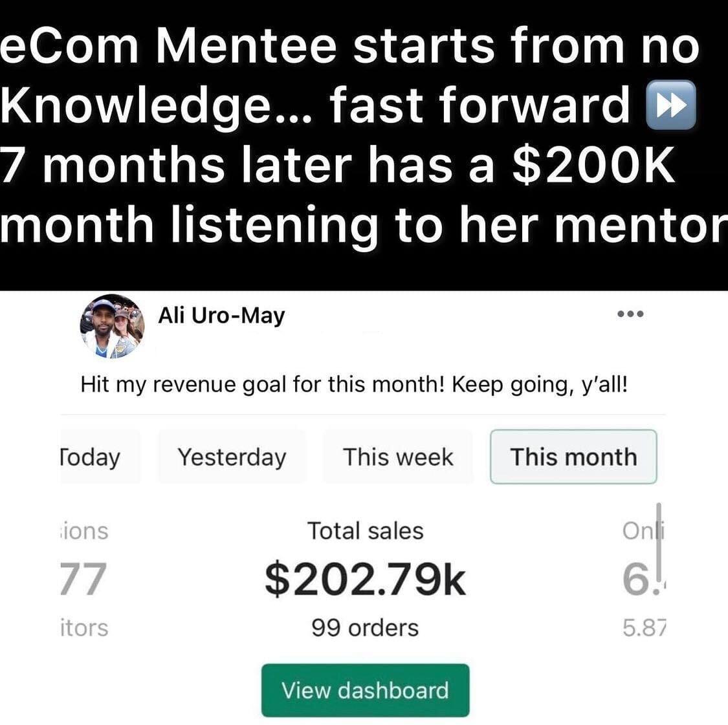Viewport: 728px width, 725px height.
Task: Click the vertical scrollbar beside the metrics
Action: point(658,534)
